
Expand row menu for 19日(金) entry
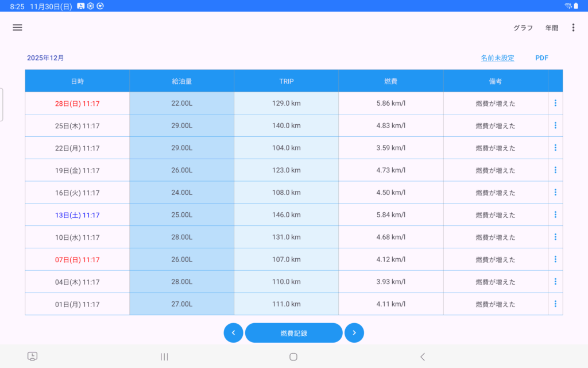pyautogui.click(x=555, y=170)
